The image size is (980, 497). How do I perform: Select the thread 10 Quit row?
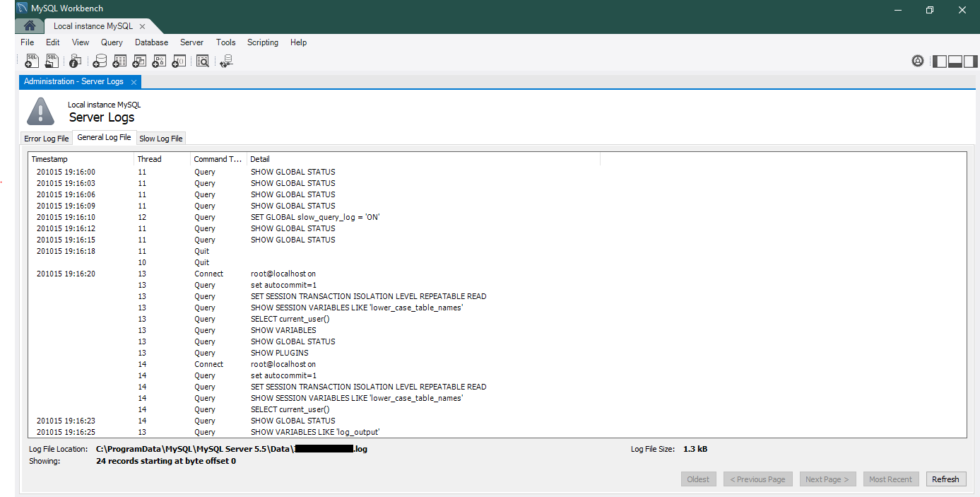(497, 262)
